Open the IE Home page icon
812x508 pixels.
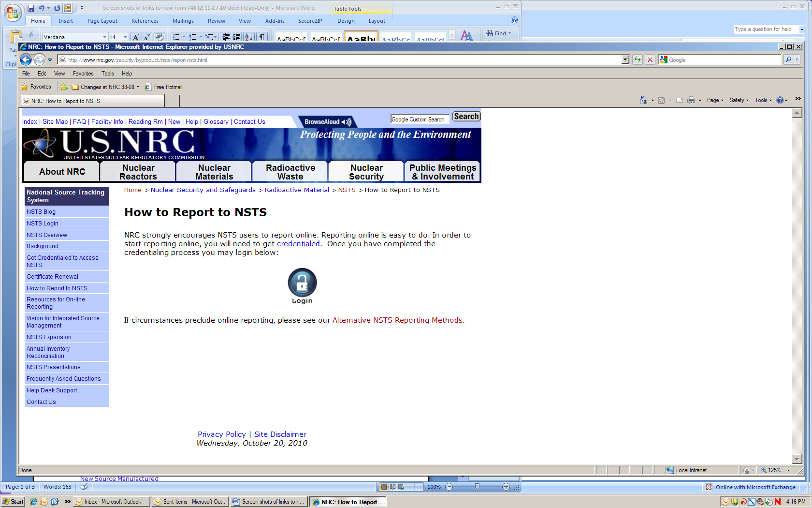pyautogui.click(x=643, y=100)
